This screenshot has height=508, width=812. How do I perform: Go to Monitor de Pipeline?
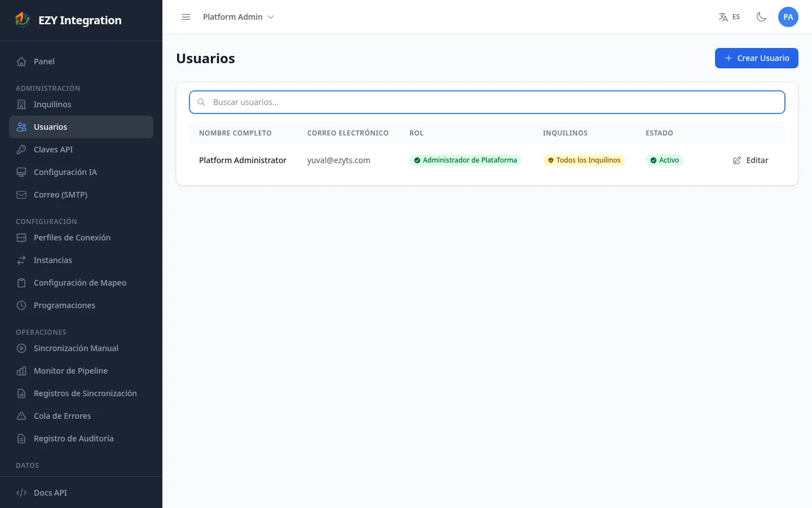[81, 371]
